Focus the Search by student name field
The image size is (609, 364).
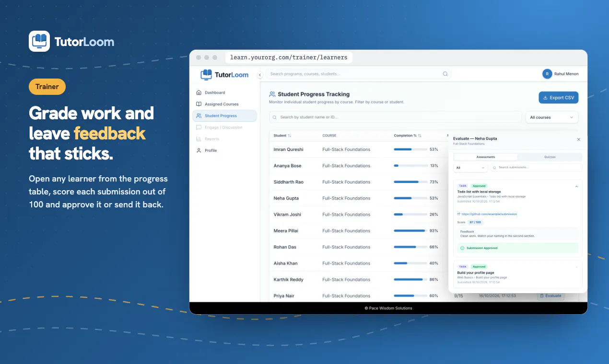[x=396, y=117]
